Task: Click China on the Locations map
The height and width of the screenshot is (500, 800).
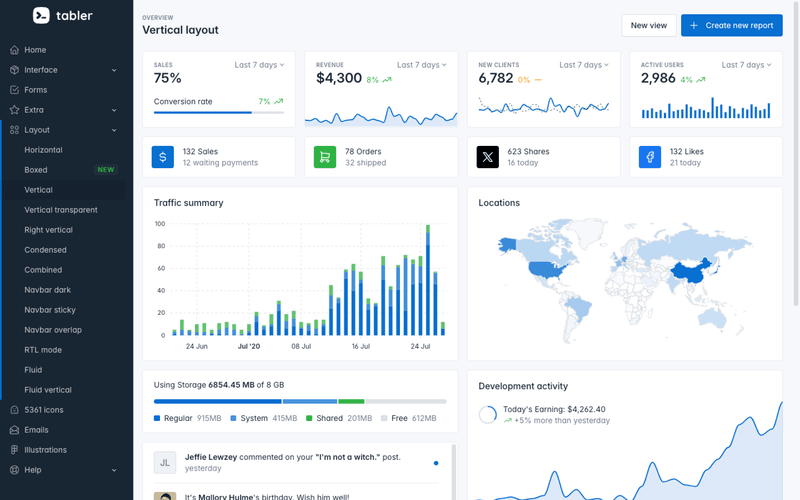Action: (691, 272)
